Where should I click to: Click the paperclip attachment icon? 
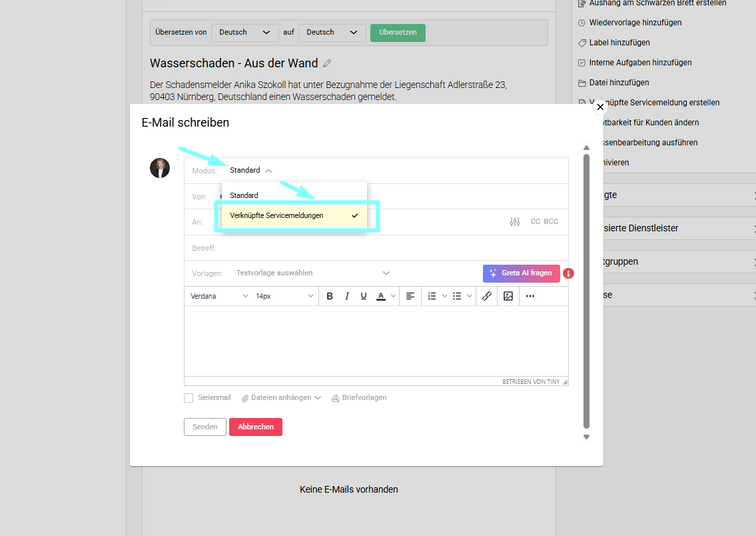[x=245, y=399]
